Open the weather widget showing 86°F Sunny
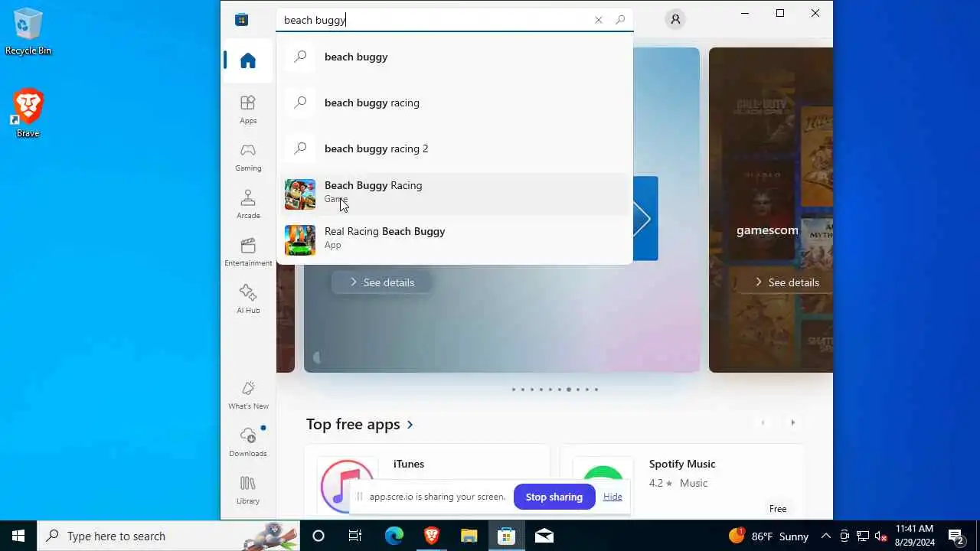Screen dimensions: 980x551 (x=769, y=536)
